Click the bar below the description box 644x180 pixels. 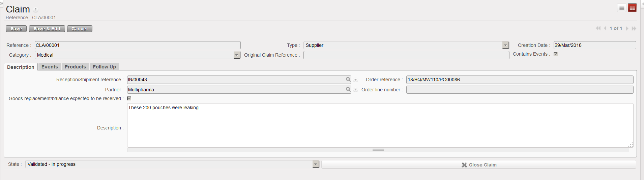pyautogui.click(x=378, y=150)
